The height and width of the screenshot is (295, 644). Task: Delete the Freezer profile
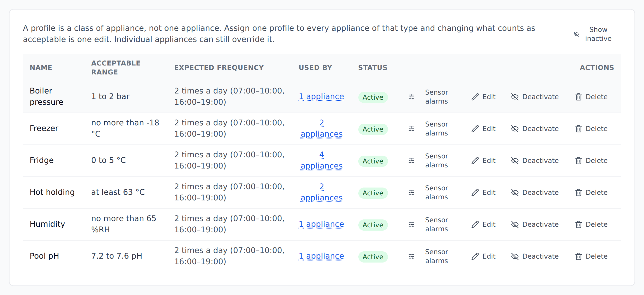[591, 129]
